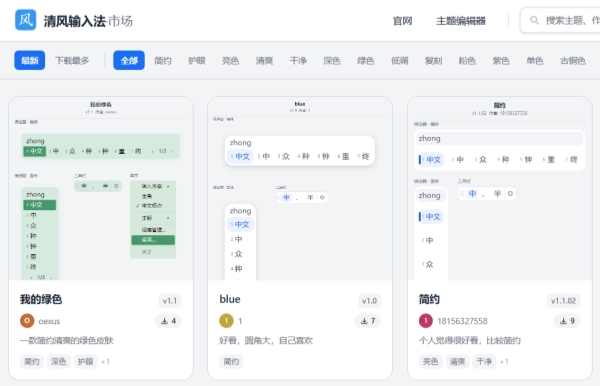Open the 我的绿色 theme preview thumbnail
Image resolution: width=600 pixels, height=386 pixels.
[101, 189]
